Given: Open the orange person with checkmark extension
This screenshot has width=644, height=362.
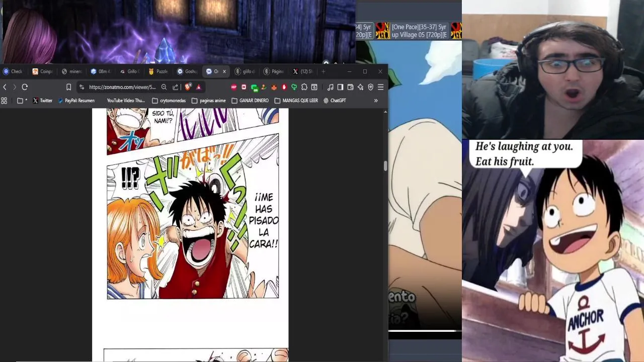Looking at the screenshot, I should tap(264, 87).
